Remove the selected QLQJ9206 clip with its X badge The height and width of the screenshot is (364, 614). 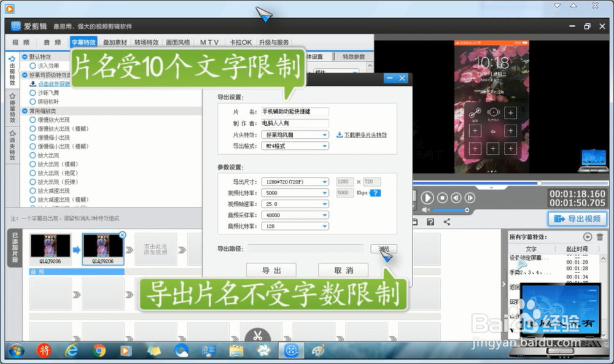pyautogui.click(x=123, y=235)
